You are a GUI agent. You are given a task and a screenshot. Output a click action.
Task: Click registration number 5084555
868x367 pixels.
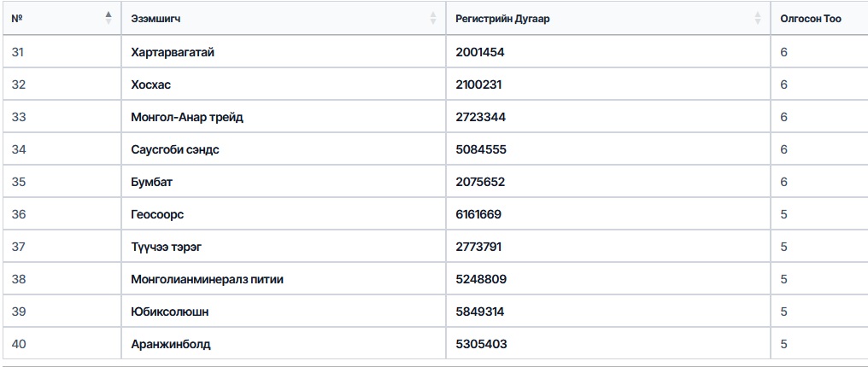click(x=481, y=149)
